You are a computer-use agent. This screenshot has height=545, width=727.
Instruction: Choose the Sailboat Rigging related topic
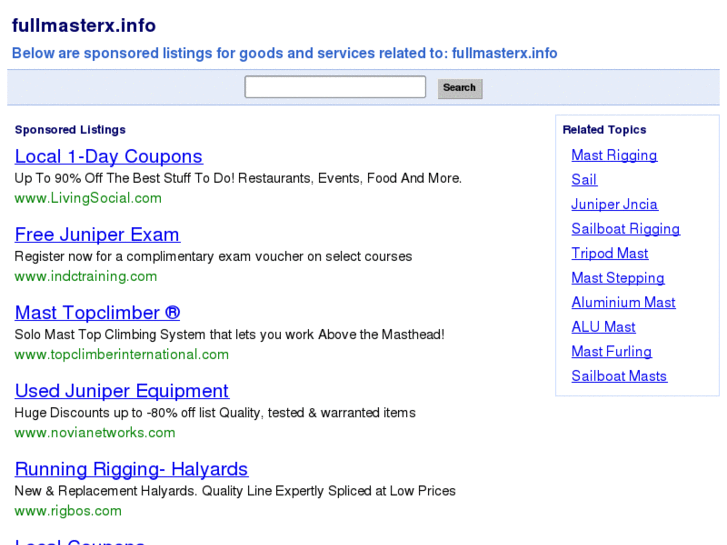click(x=625, y=229)
